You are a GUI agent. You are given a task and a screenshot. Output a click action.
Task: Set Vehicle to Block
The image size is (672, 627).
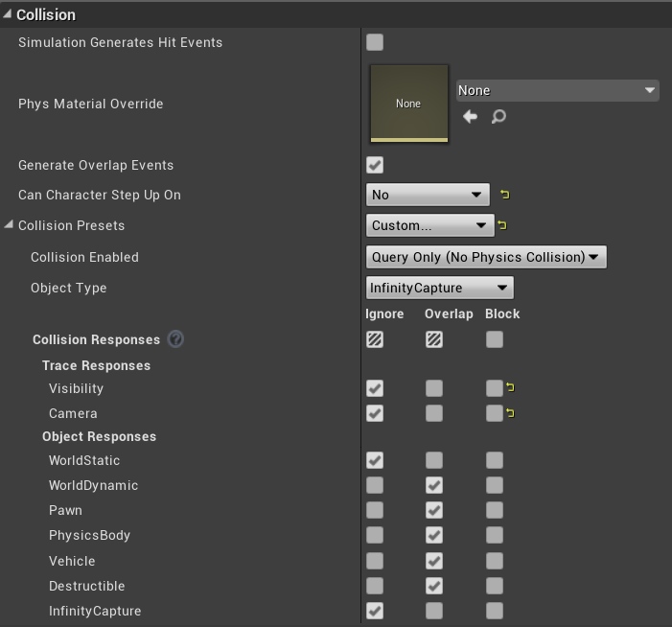[x=495, y=561]
